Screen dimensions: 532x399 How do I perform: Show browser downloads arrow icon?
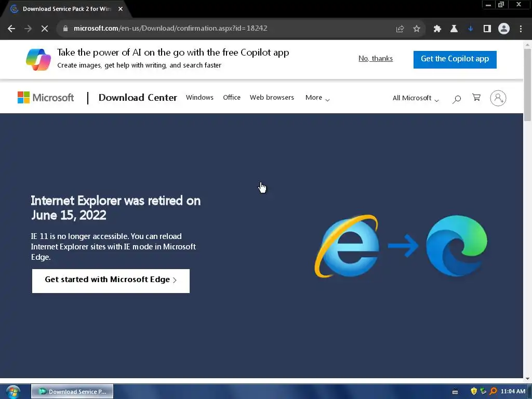pos(470,29)
